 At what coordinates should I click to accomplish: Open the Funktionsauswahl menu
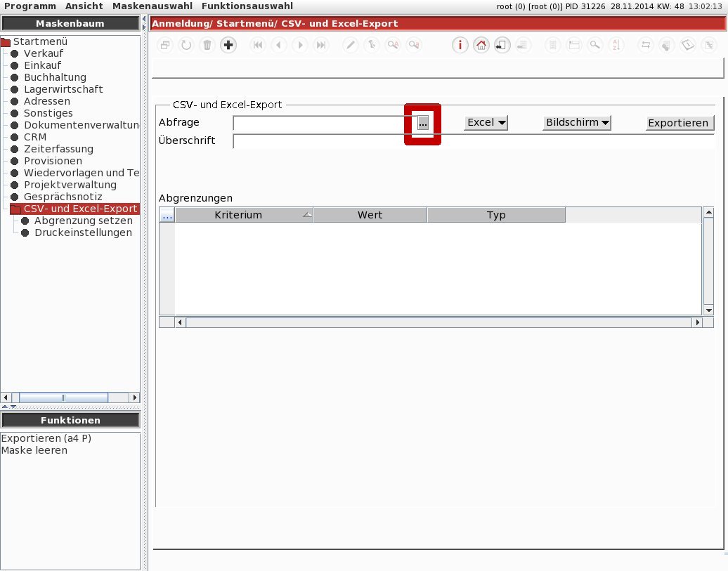click(x=247, y=6)
